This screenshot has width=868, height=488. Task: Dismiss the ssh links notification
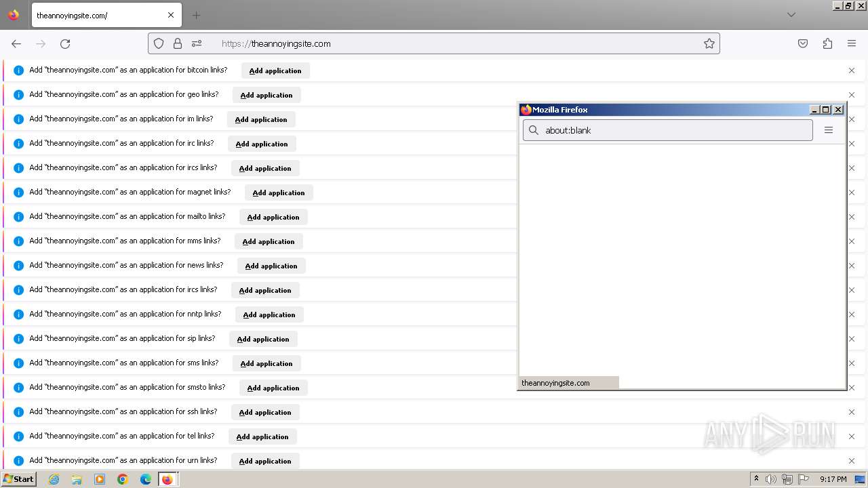click(x=852, y=412)
